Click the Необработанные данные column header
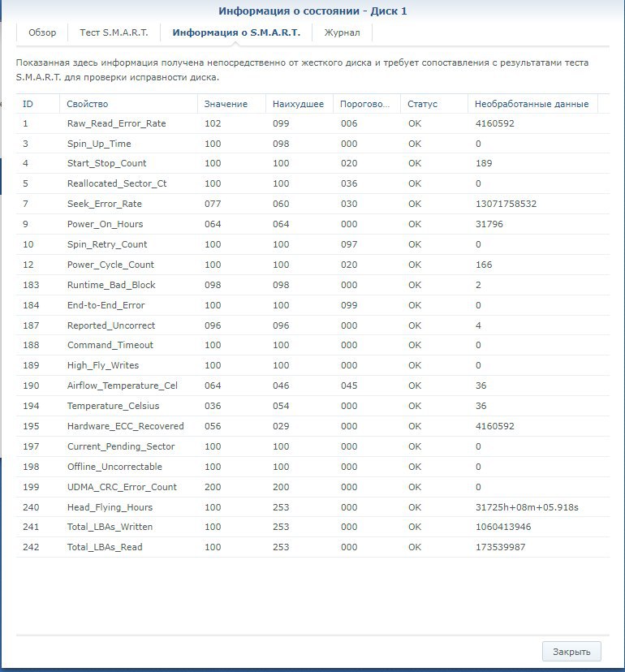 coord(532,104)
